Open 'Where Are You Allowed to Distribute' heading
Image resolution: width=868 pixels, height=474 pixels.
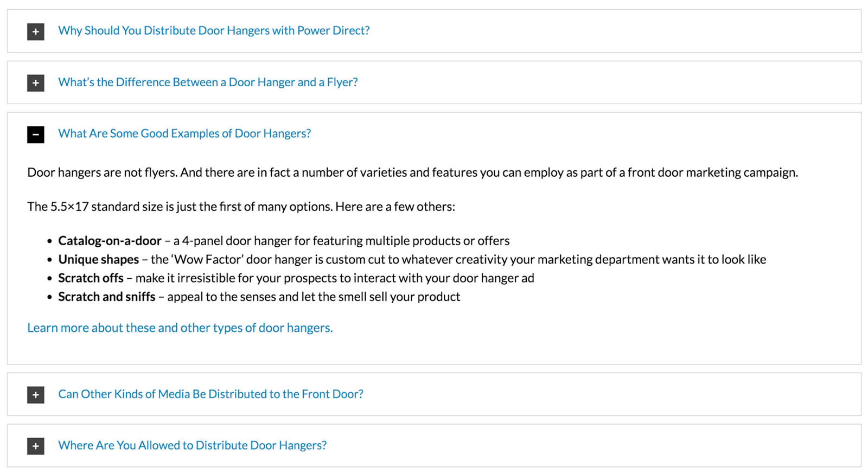click(x=193, y=445)
